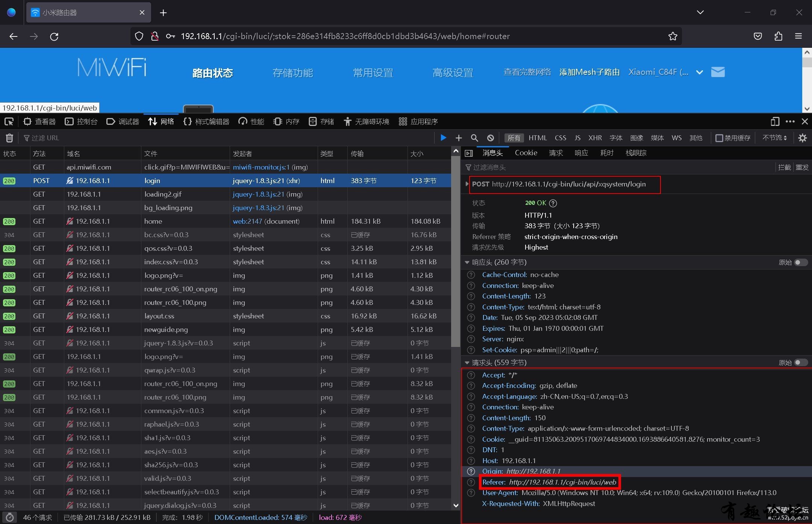The height and width of the screenshot is (524, 812).
Task: Switch to the Cookie details tab
Action: (x=526, y=153)
